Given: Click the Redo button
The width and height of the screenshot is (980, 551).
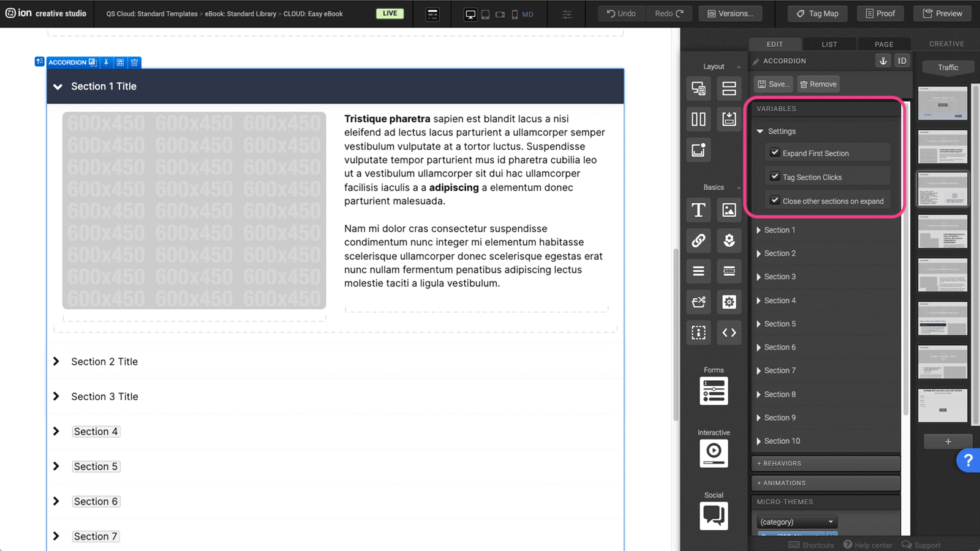Looking at the screenshot, I should pos(669,13).
